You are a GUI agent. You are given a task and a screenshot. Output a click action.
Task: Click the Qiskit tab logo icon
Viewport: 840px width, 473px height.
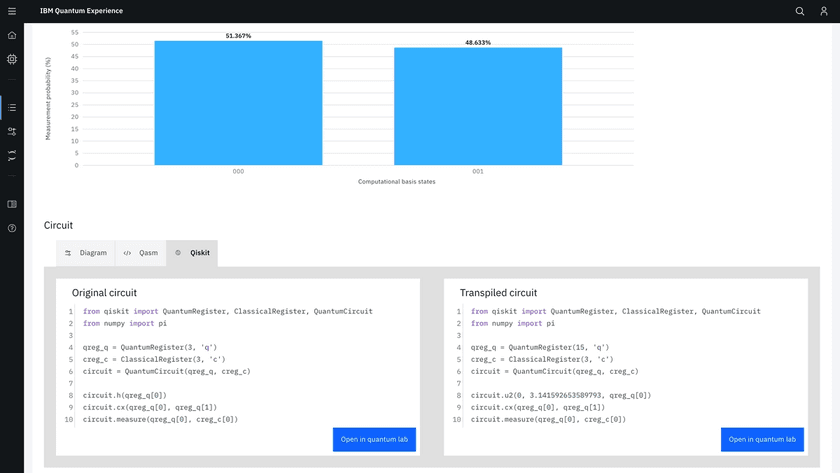tap(178, 253)
